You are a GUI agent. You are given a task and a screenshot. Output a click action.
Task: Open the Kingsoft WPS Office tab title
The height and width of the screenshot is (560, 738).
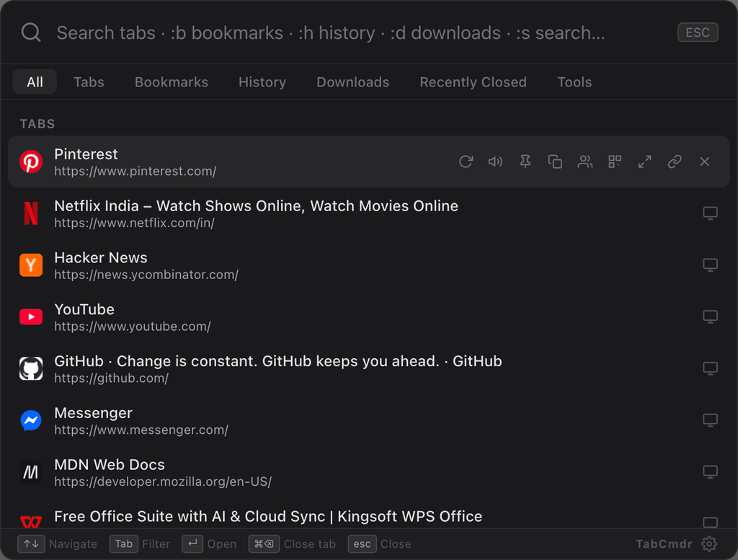[268, 516]
